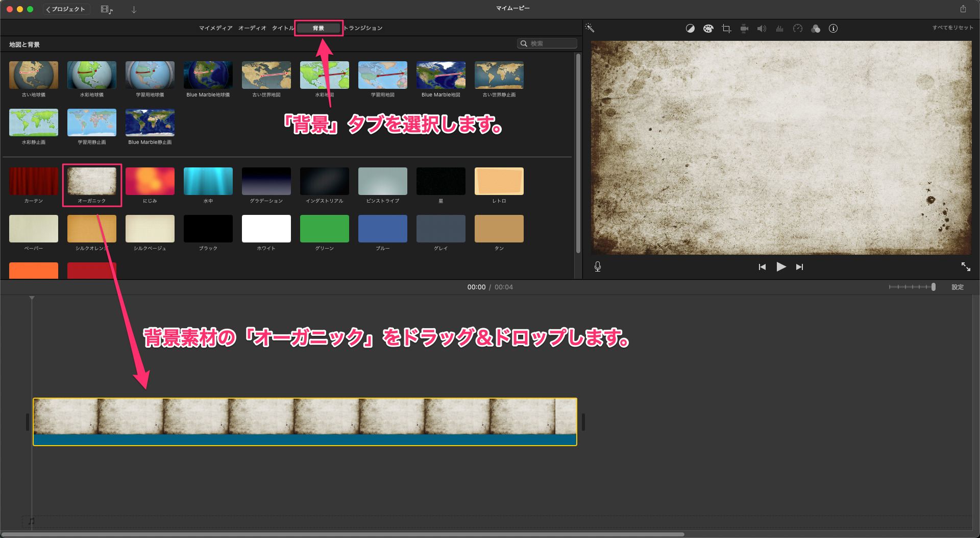Open the 設定 timeline settings popup
This screenshot has width=980, height=538.
[957, 287]
